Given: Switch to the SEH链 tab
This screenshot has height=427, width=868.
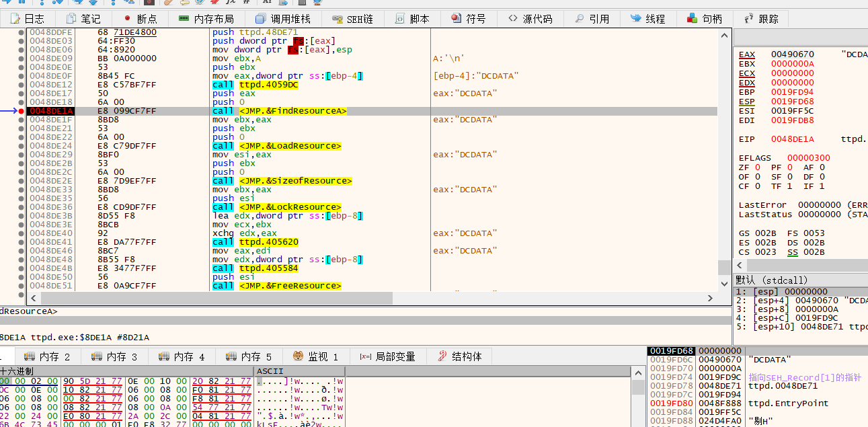Looking at the screenshot, I should tap(353, 19).
